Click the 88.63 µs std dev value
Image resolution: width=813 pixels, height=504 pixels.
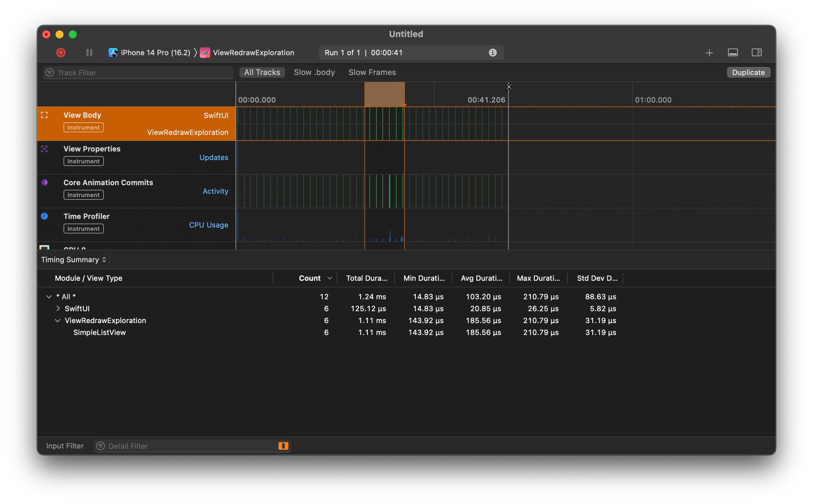click(x=600, y=297)
